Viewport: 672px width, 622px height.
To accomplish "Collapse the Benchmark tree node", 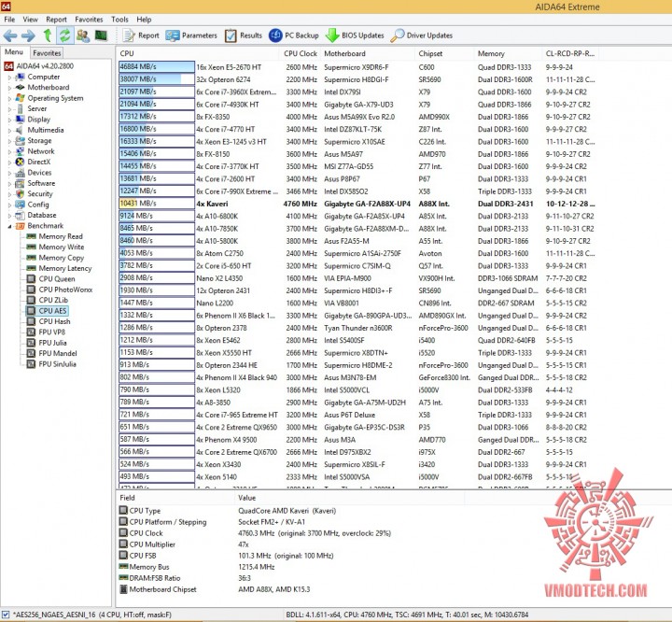I will click(9, 226).
